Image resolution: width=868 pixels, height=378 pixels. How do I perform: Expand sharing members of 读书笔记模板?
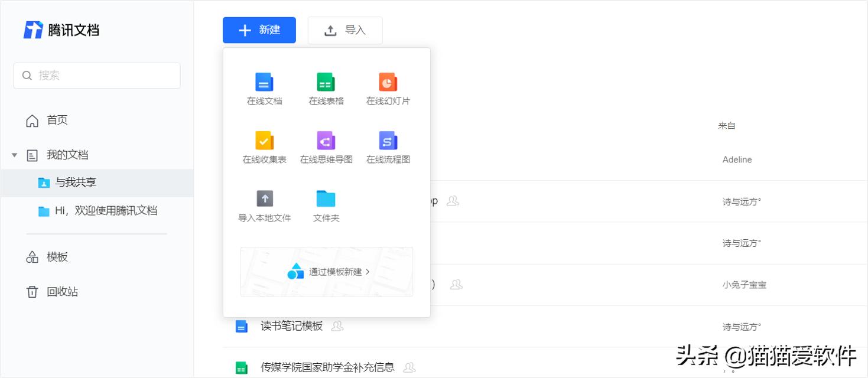click(337, 325)
